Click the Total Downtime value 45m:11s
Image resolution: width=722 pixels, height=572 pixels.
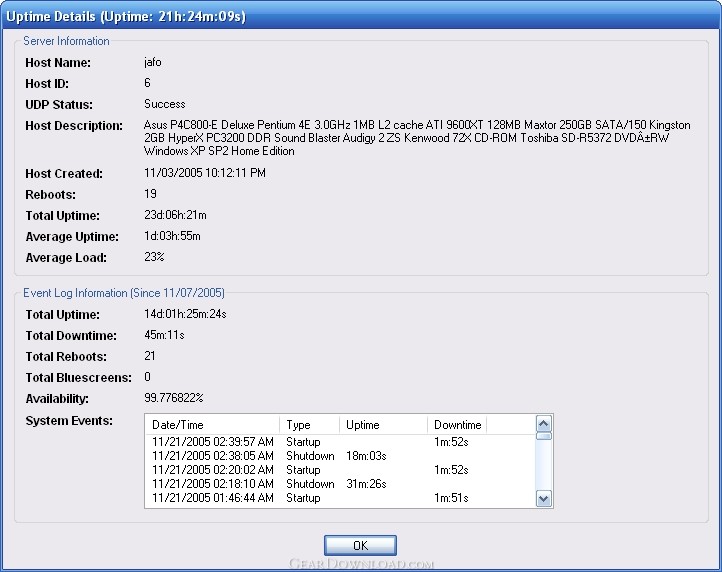(164, 335)
